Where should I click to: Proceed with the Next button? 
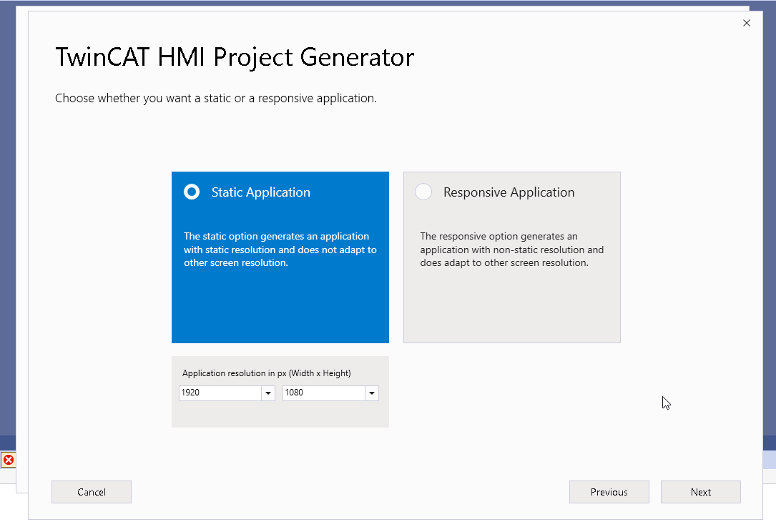pos(701,492)
